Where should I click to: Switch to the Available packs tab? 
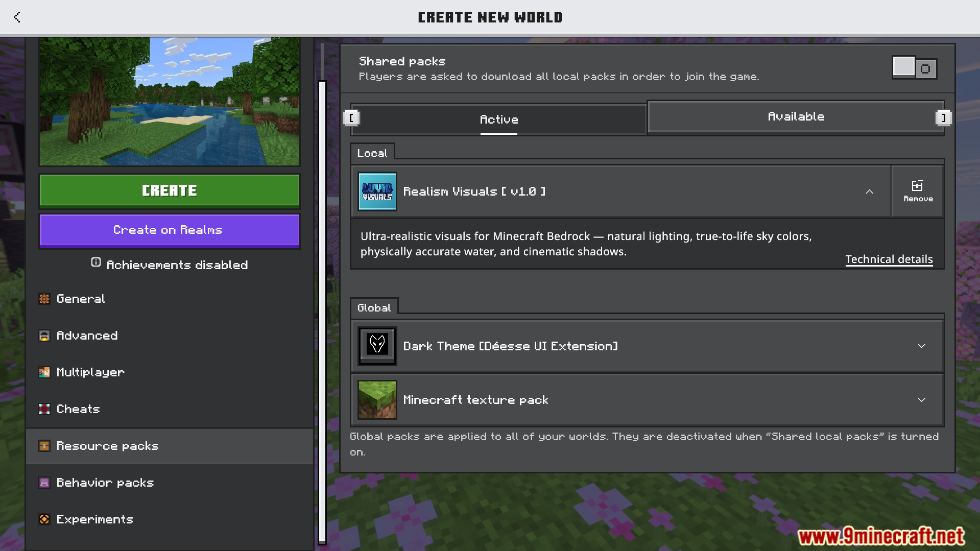click(x=796, y=116)
